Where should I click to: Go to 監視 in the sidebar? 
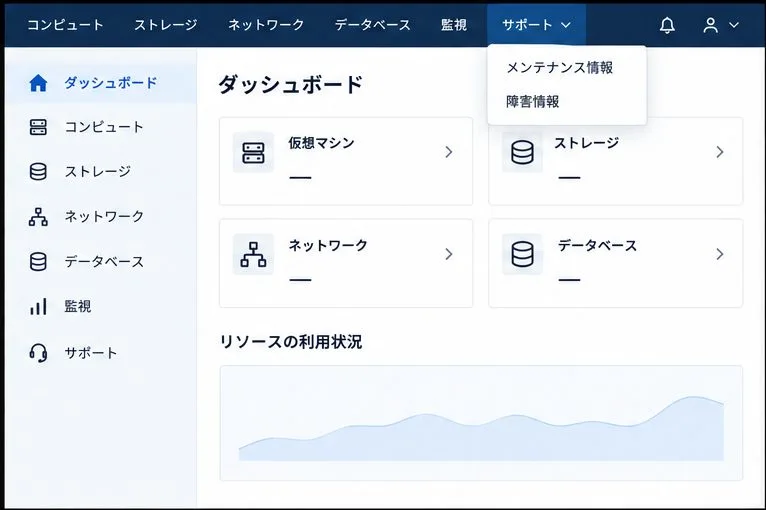[78, 306]
